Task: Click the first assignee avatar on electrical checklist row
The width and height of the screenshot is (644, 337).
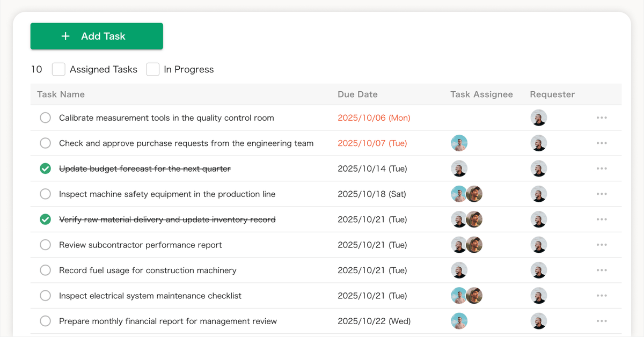Action: [x=459, y=295]
